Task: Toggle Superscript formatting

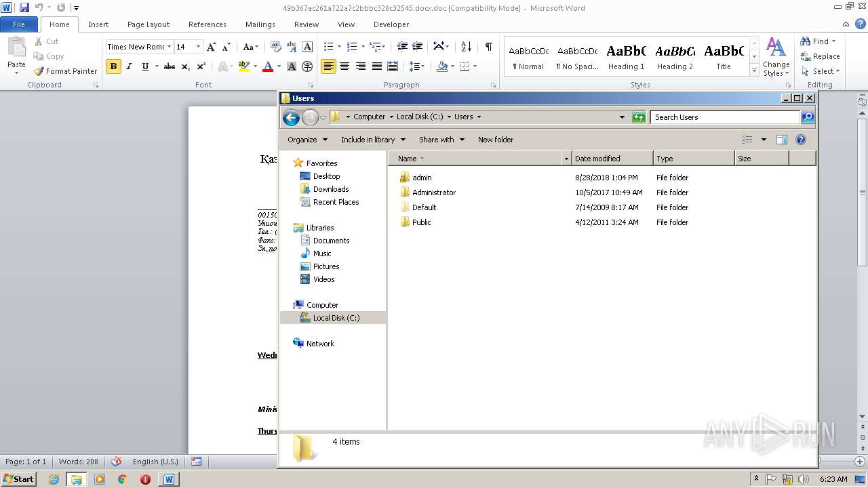Action: 201,66
